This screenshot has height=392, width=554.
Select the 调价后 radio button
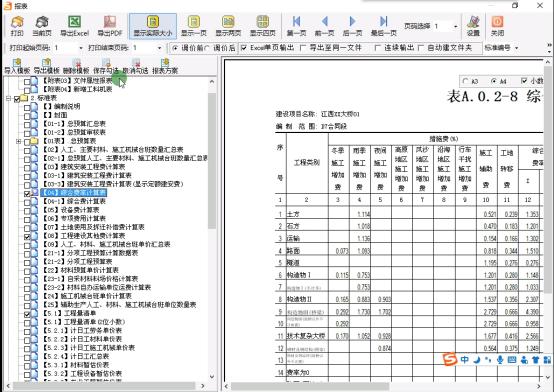tap(207, 48)
